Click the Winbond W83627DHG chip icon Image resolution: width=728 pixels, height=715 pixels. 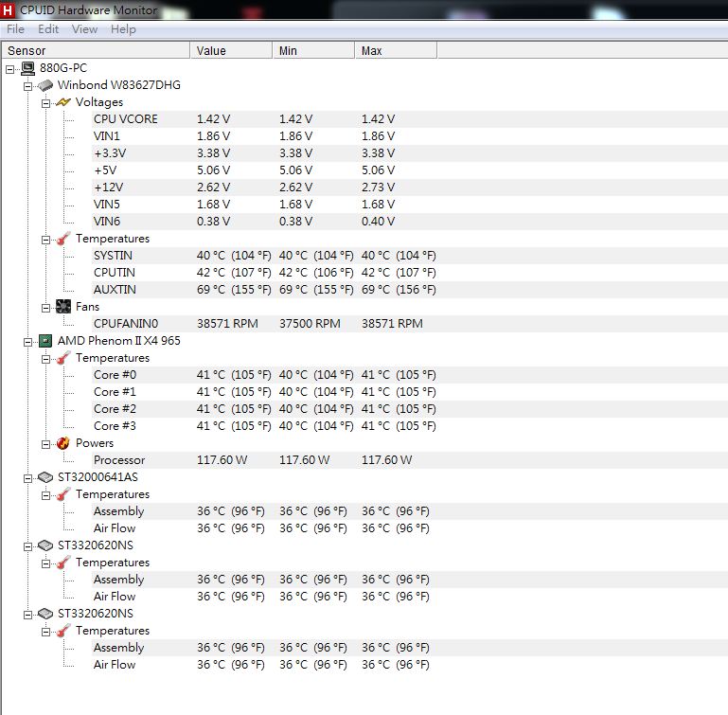coord(45,85)
